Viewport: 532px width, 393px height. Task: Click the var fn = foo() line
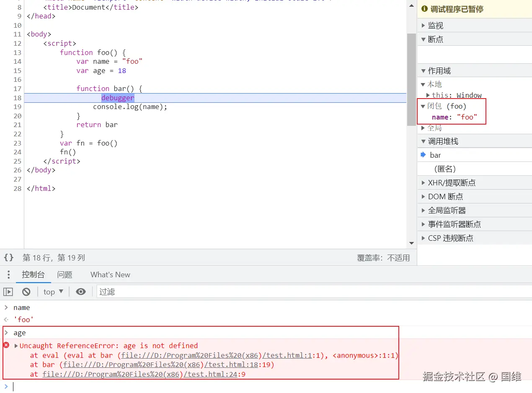[89, 143]
